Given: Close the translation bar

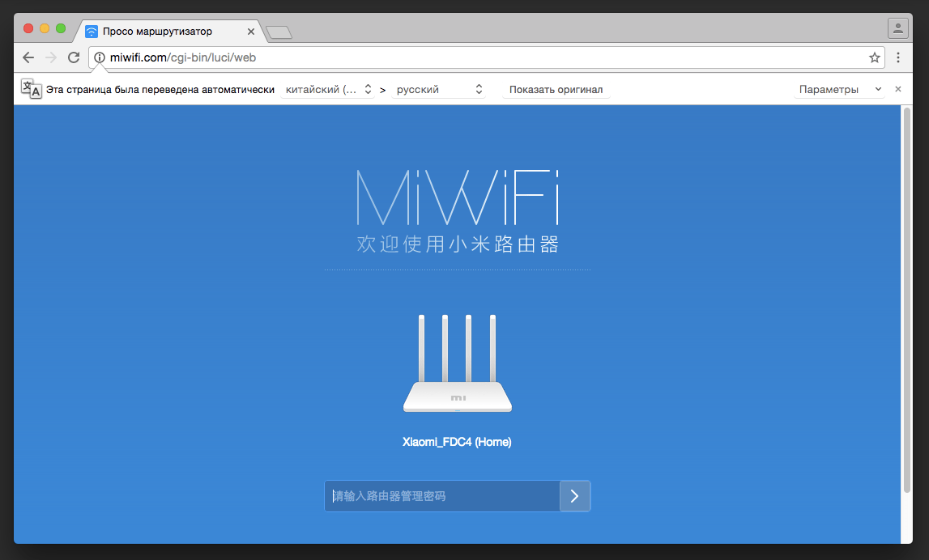Looking at the screenshot, I should pyautogui.click(x=898, y=89).
